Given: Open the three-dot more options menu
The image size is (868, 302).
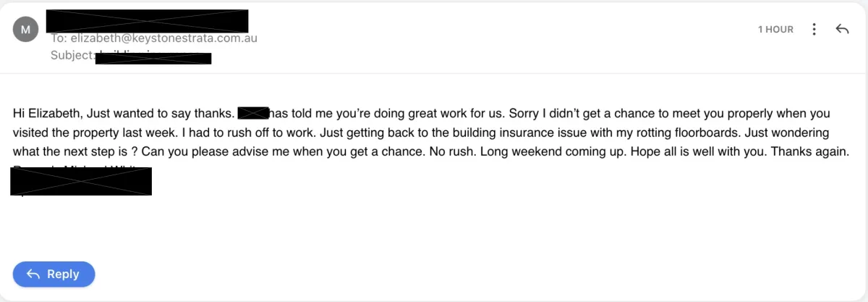Looking at the screenshot, I should pyautogui.click(x=814, y=29).
